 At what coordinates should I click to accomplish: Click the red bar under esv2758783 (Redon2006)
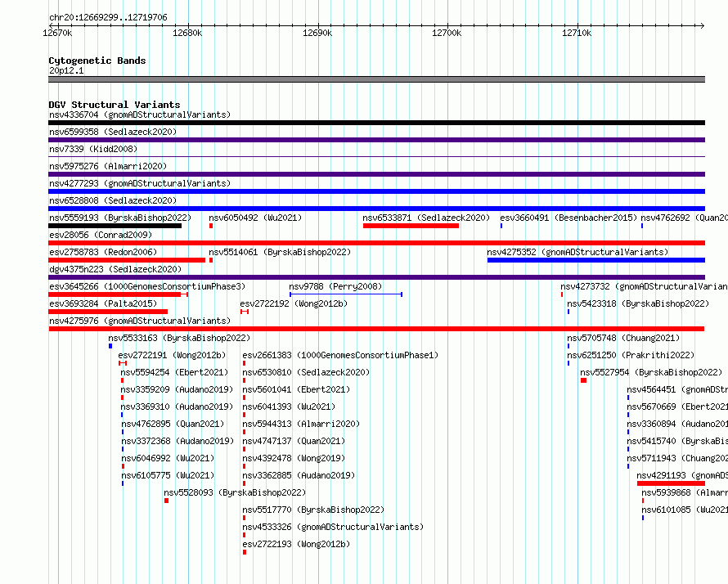(127, 260)
